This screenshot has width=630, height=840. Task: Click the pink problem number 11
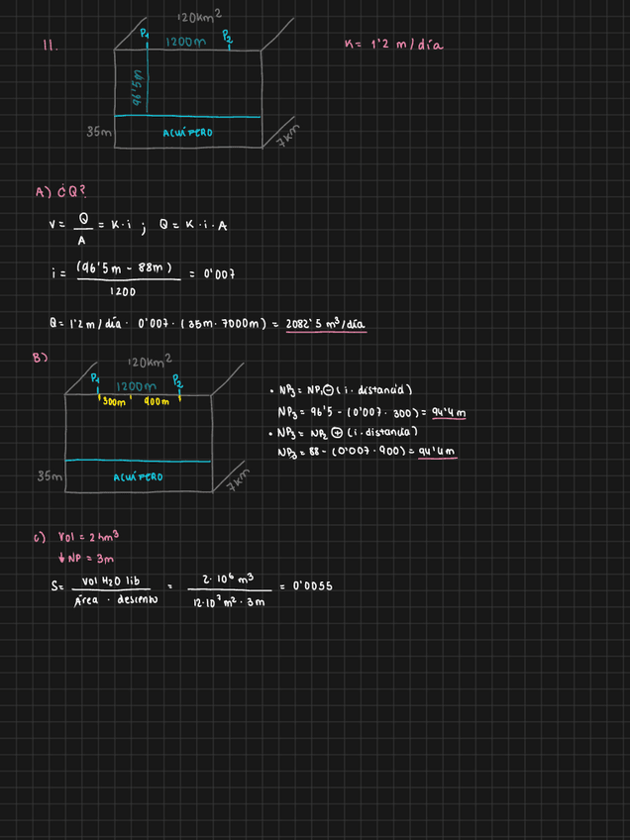pos(50,45)
